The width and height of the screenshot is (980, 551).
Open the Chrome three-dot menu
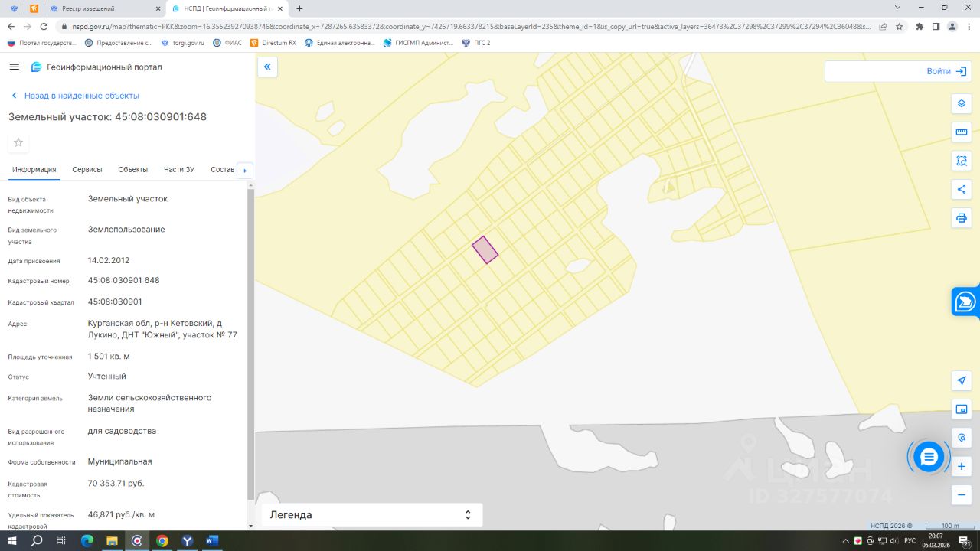coord(969,26)
